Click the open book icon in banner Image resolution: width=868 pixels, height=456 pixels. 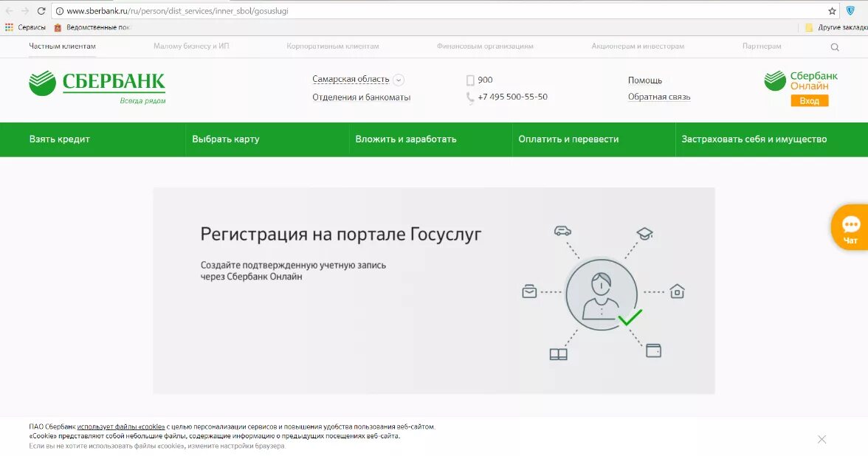click(558, 354)
